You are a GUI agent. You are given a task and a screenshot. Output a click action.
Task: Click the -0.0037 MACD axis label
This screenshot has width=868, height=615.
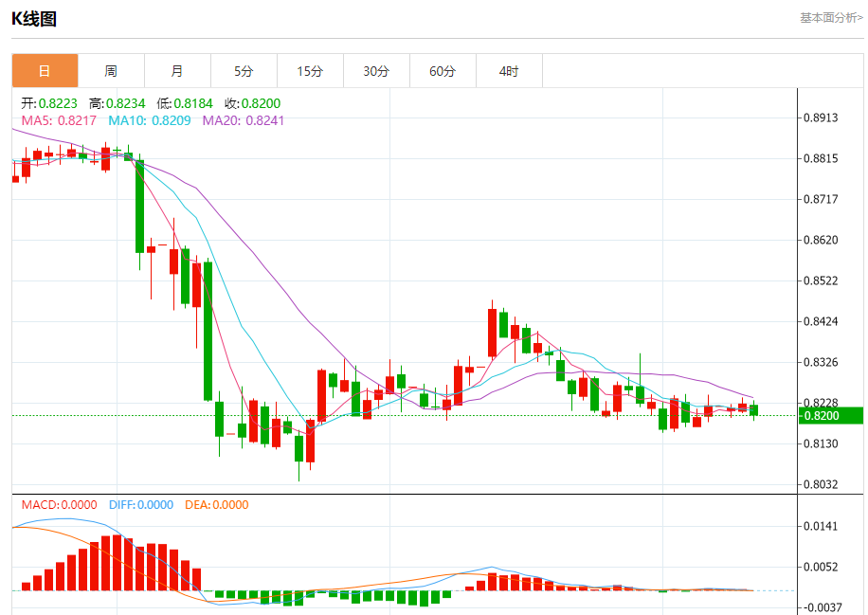click(x=821, y=607)
